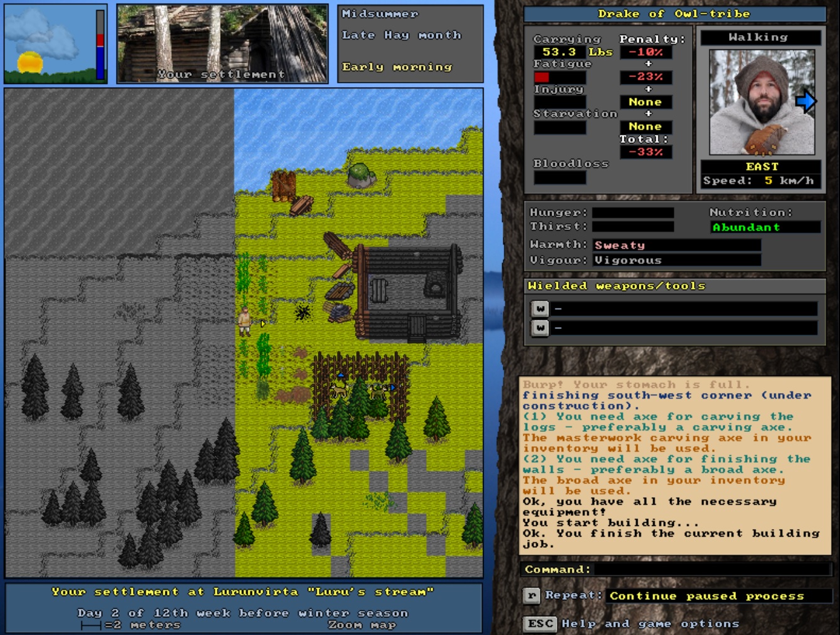
Task: Select the lower 'w' wielded weapon slot key
Action: [x=540, y=328]
